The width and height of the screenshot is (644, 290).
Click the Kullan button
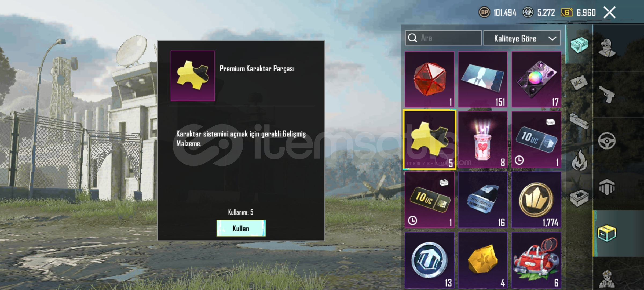coord(241,228)
